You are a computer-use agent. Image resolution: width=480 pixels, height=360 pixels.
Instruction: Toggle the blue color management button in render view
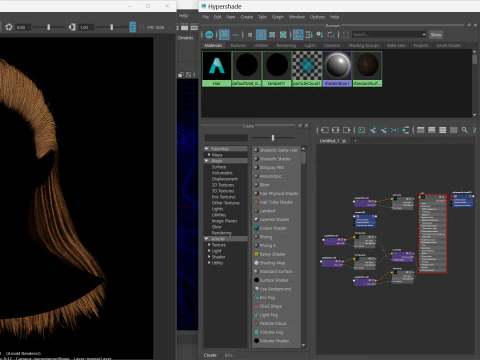click(133, 27)
